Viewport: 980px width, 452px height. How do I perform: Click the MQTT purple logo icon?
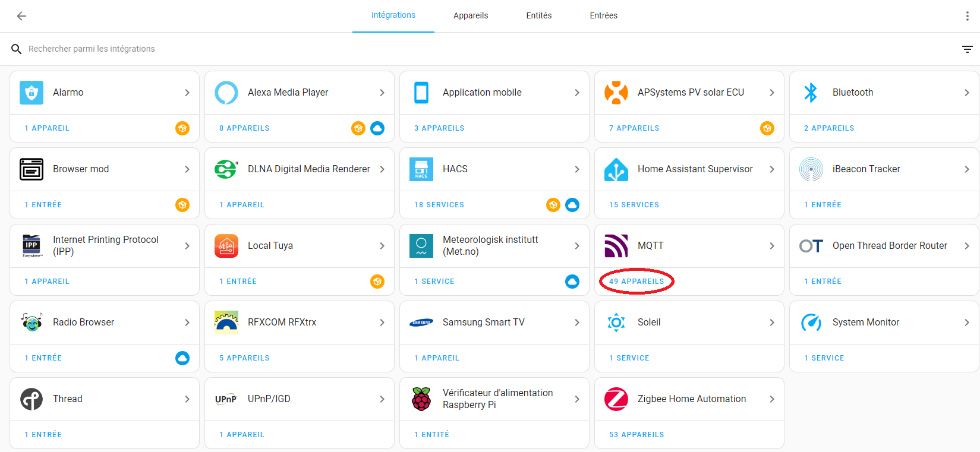616,246
